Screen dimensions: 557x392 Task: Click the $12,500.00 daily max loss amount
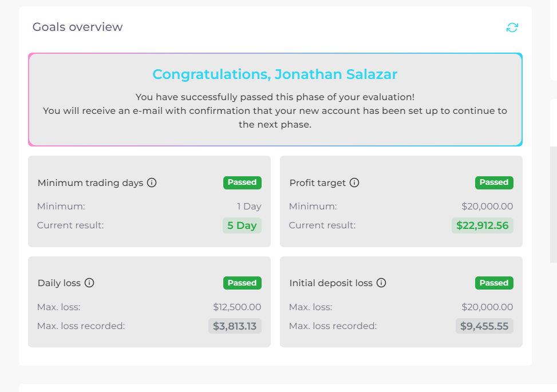click(237, 307)
